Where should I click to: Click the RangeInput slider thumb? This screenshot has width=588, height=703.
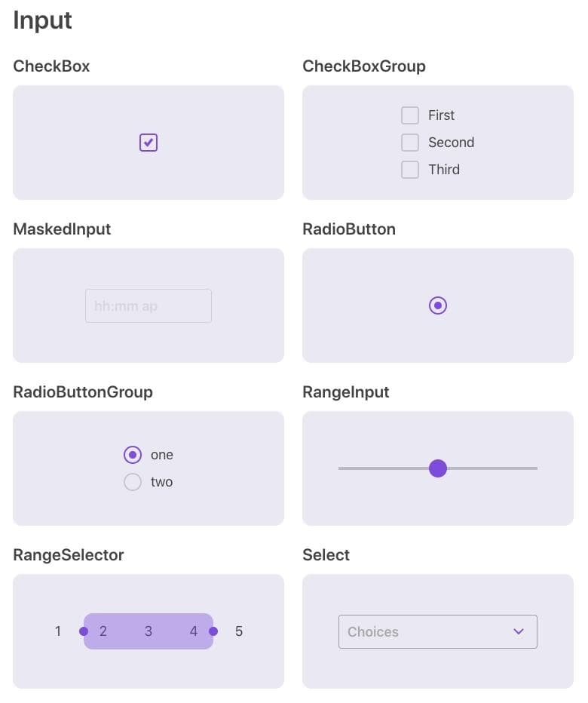pyautogui.click(x=438, y=468)
